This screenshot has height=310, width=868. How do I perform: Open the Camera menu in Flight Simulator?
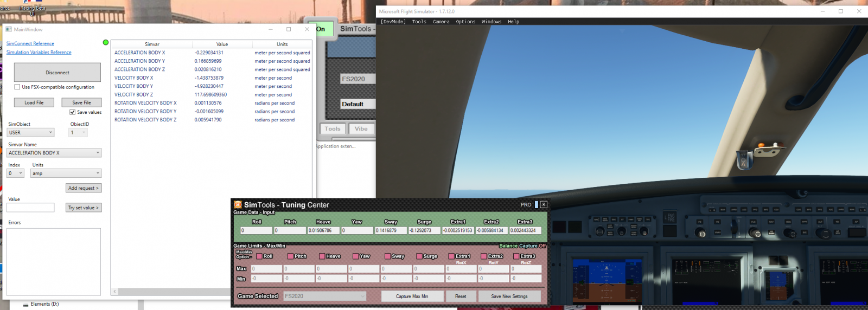441,22
